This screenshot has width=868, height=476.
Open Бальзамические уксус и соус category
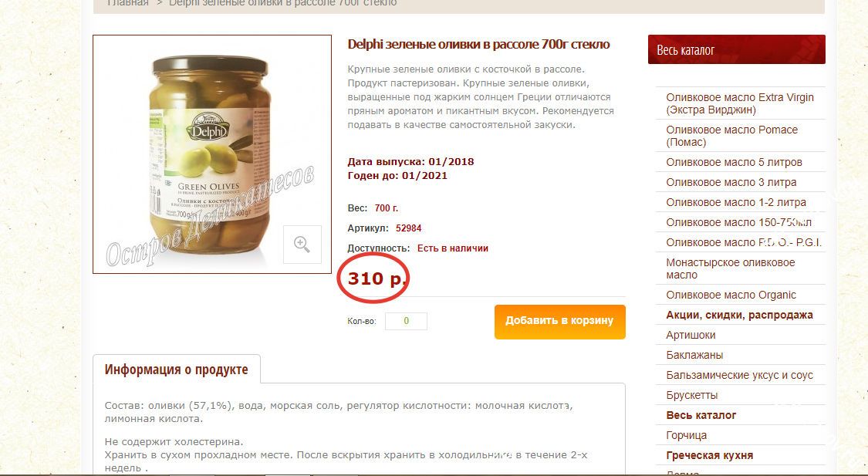(x=739, y=375)
